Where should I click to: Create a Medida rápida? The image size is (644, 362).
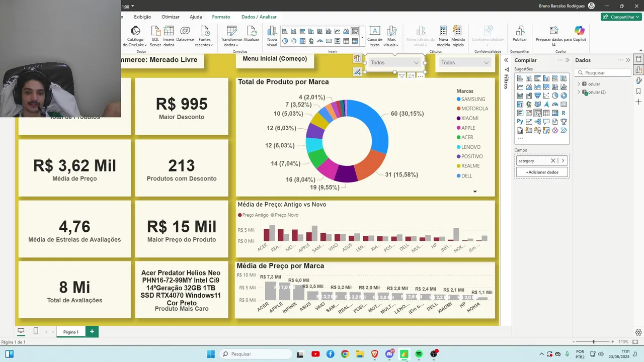[458, 36]
